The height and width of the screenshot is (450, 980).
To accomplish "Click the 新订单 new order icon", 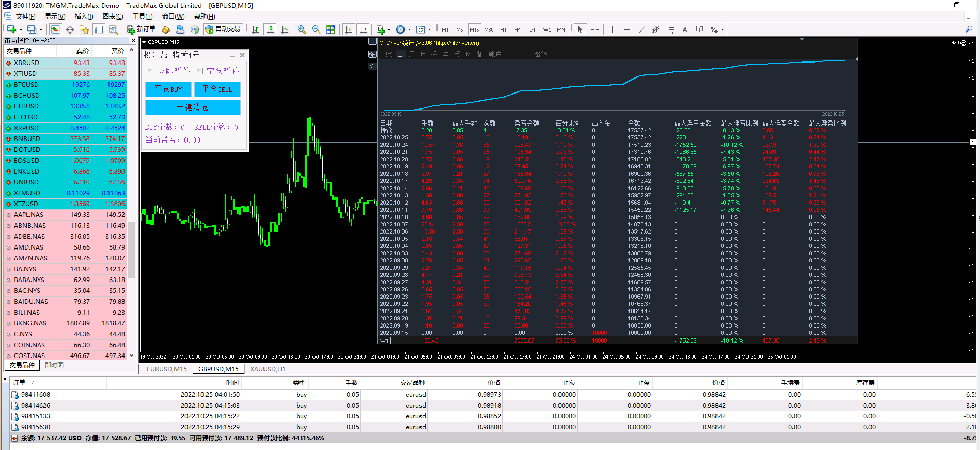I will (x=141, y=29).
